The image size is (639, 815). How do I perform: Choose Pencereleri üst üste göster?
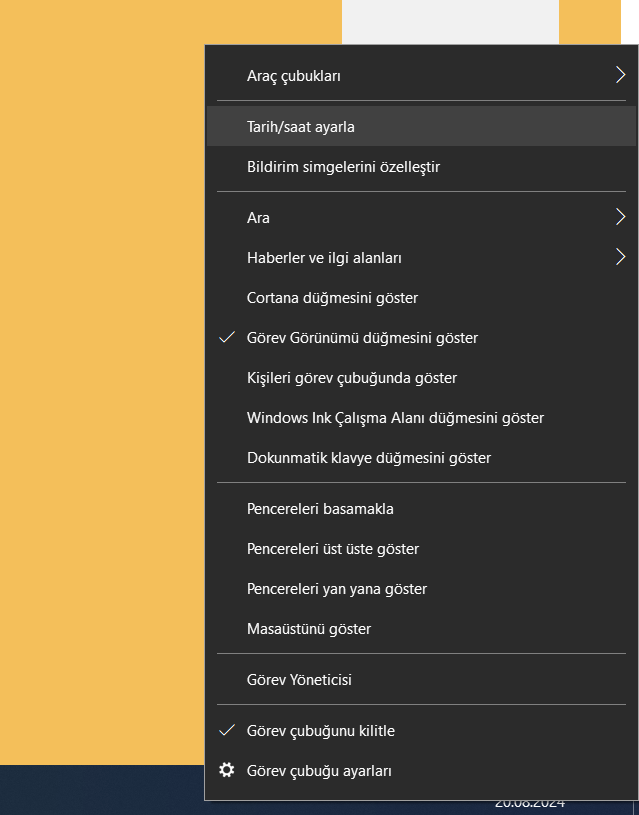click(x=421, y=549)
